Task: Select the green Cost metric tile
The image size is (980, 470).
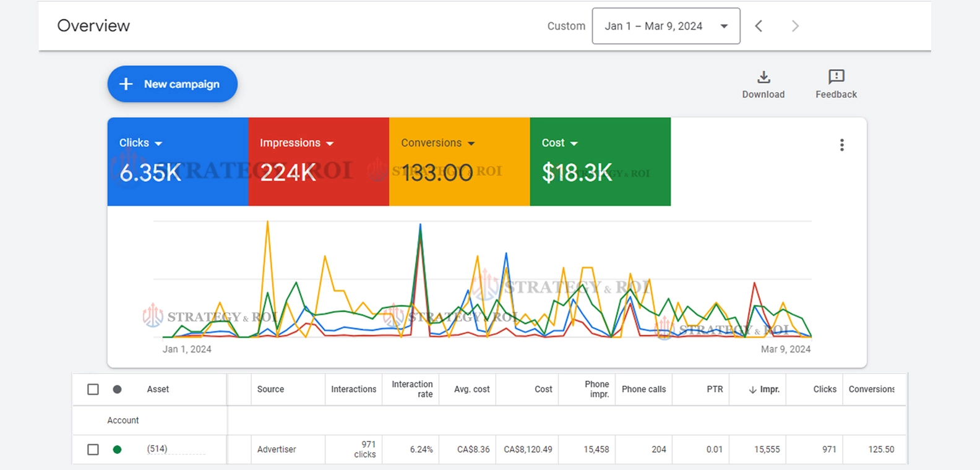Action: pos(600,162)
